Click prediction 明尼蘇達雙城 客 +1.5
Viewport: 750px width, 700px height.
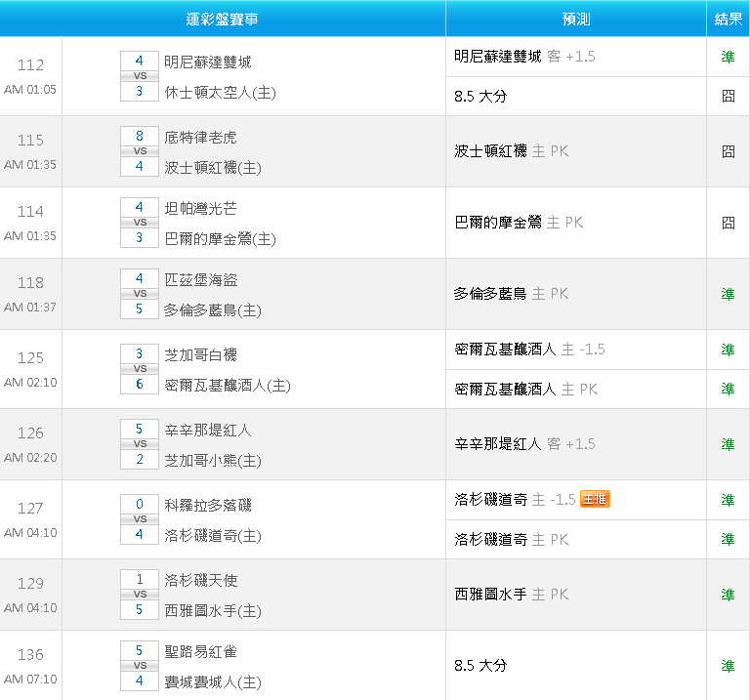(524, 57)
